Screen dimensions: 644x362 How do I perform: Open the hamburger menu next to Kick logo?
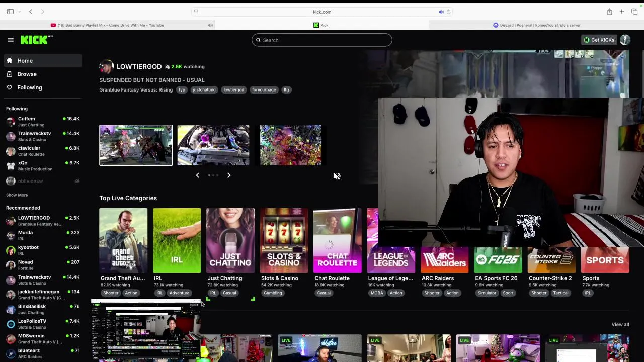click(11, 40)
